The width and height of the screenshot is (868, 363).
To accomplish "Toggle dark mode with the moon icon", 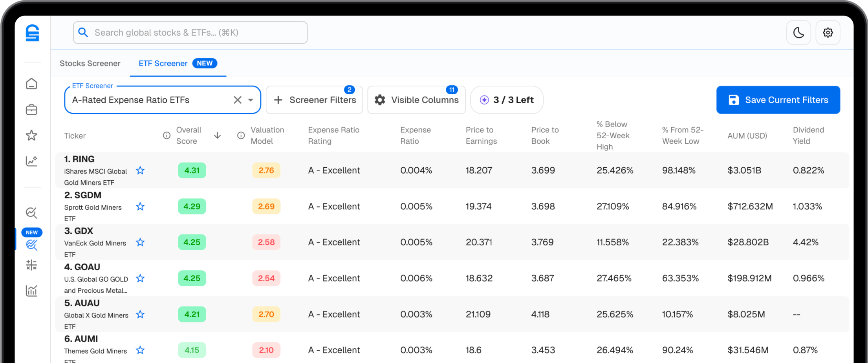I will 798,33.
